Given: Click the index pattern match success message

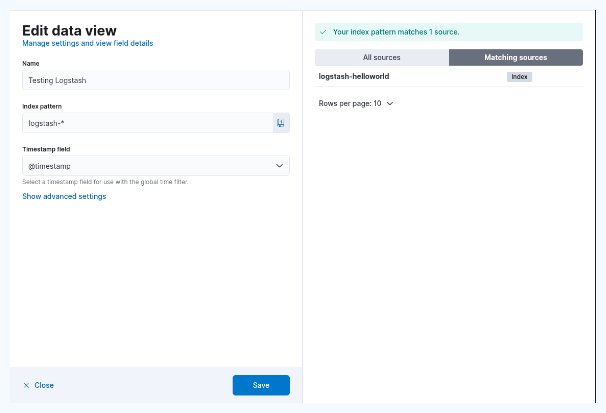Looking at the screenshot, I should [x=449, y=32].
